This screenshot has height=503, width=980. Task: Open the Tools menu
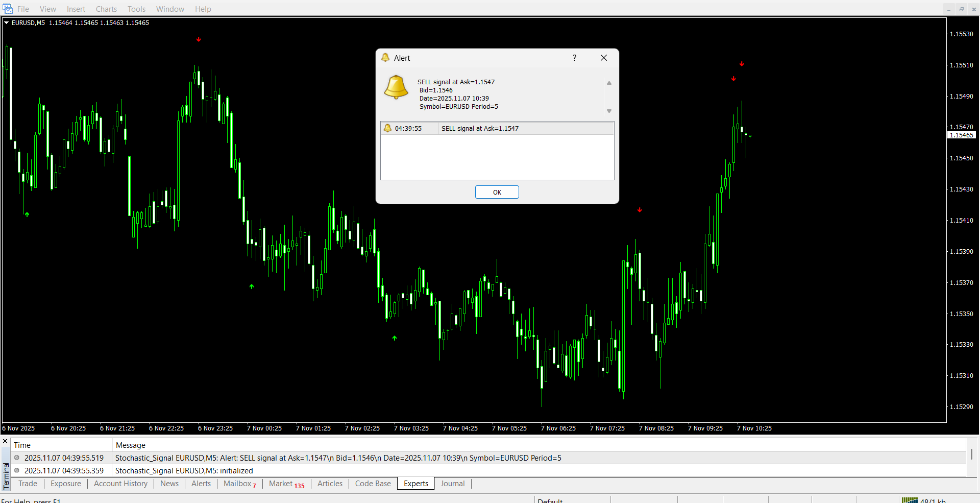[136, 9]
